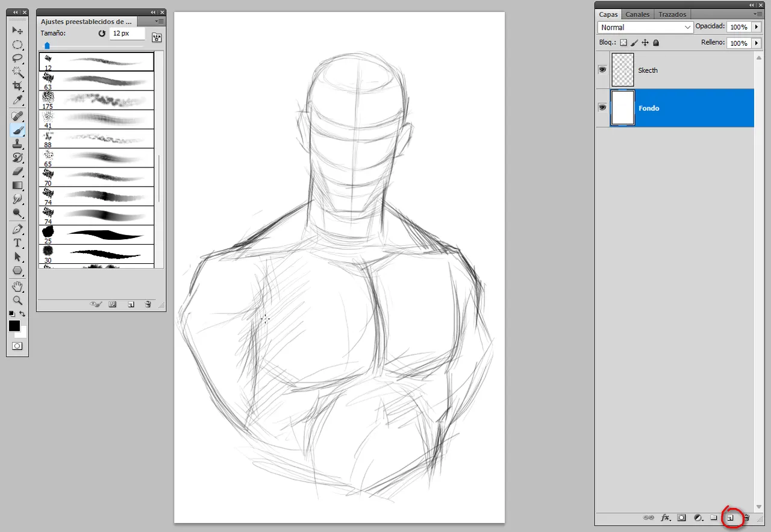The image size is (771, 532).
Task: Open the Relleno slider arrow
Action: click(x=757, y=43)
